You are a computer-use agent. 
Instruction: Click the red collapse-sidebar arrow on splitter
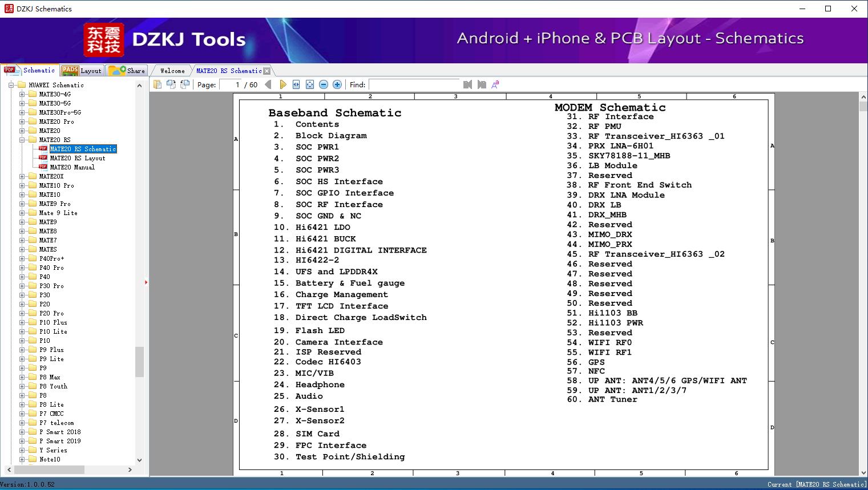tap(146, 282)
